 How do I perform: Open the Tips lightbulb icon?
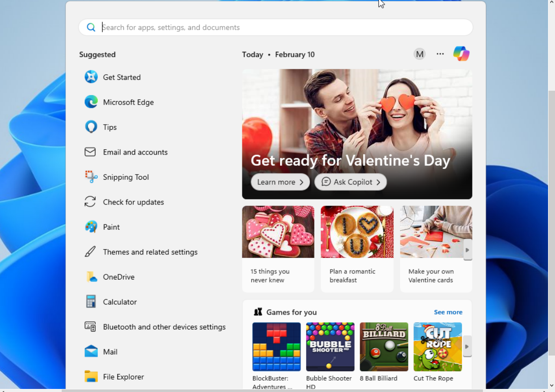[91, 127]
